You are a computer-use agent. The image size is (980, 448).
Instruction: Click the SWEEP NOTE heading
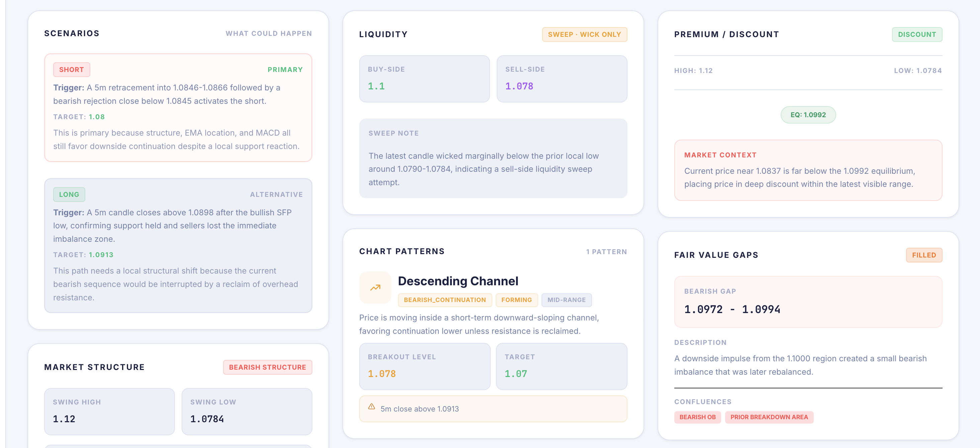click(x=393, y=133)
